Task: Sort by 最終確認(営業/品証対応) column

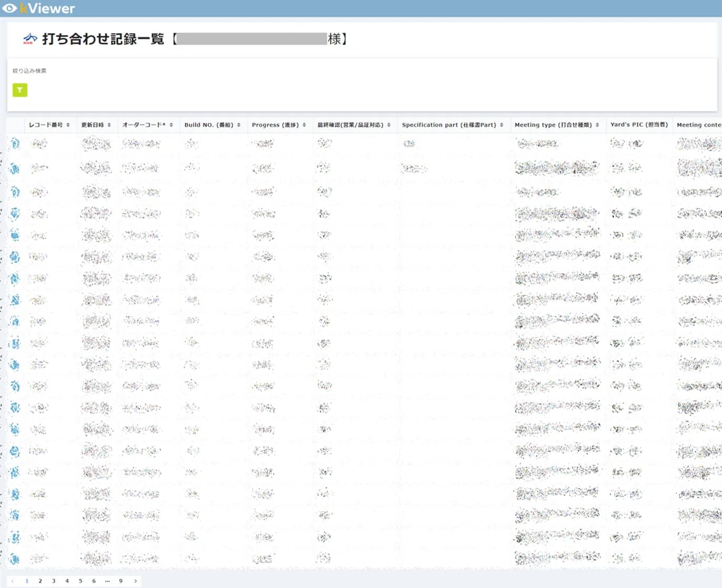Action: pos(354,125)
